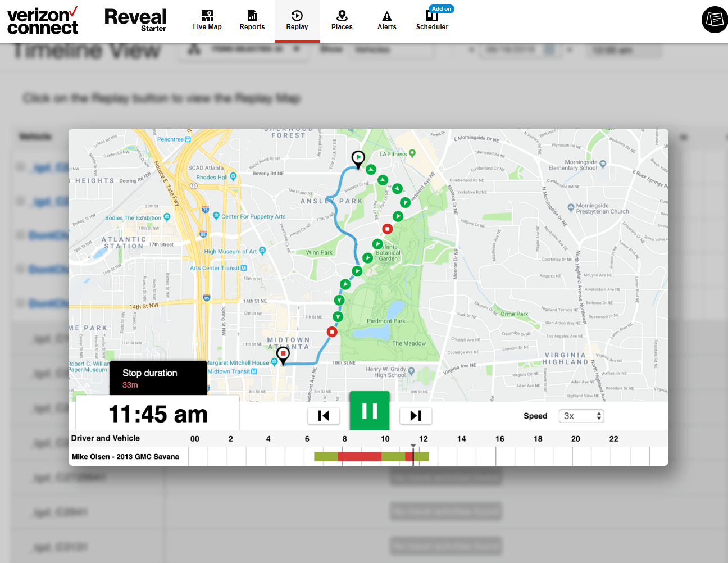Select the Replay tab

(297, 20)
